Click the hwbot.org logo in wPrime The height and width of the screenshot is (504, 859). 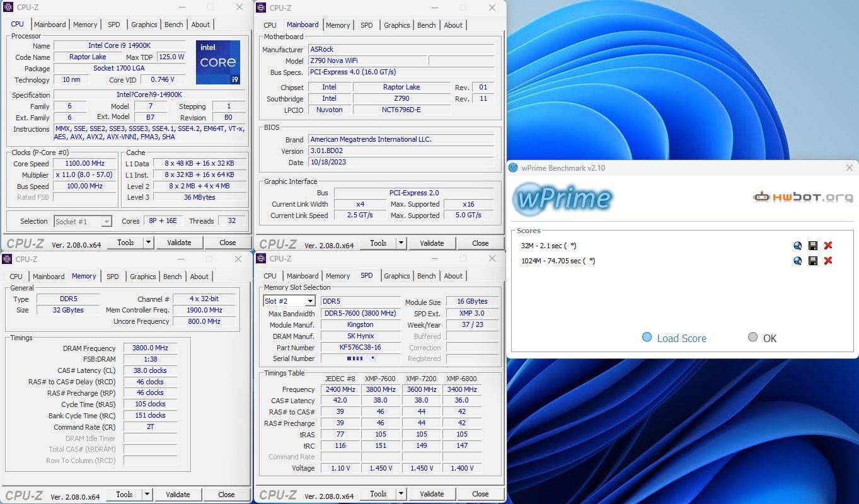[803, 197]
